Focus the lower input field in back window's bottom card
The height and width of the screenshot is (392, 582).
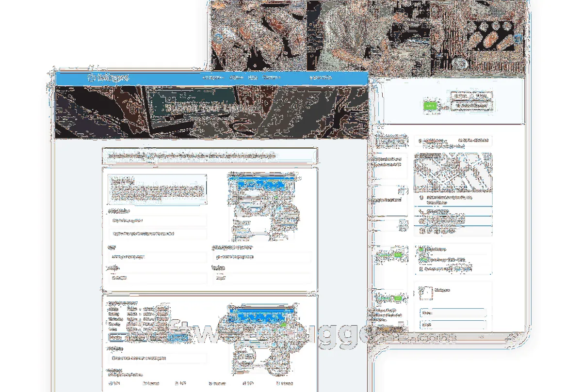click(x=453, y=325)
